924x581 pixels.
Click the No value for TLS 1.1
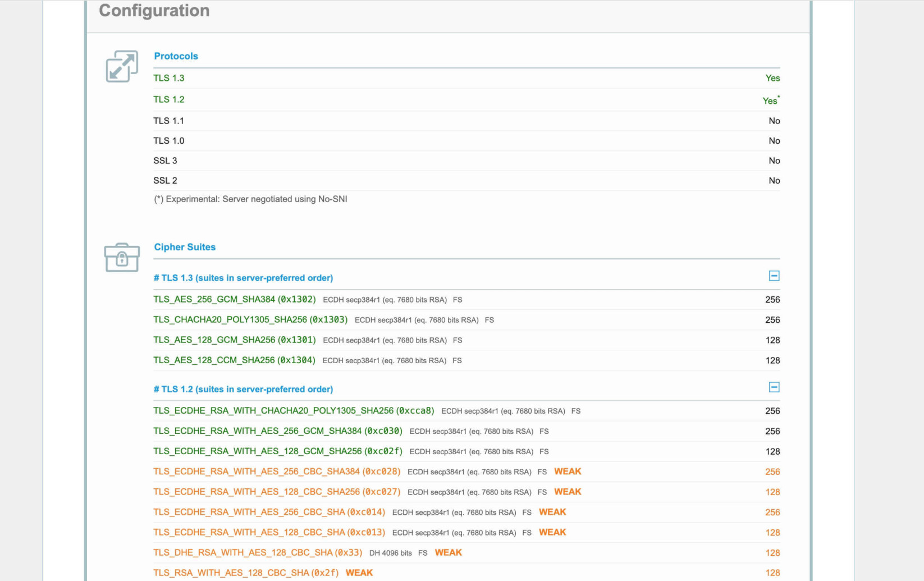[x=774, y=121]
